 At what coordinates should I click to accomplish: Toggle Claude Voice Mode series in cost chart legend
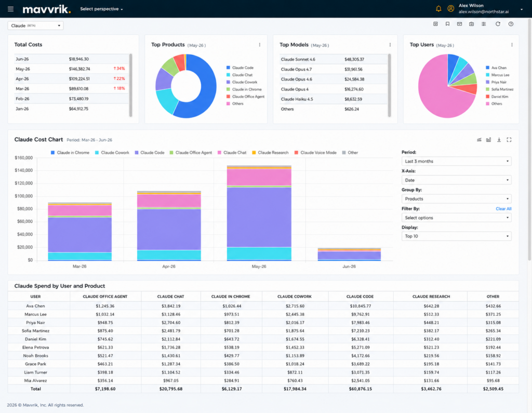(x=315, y=153)
